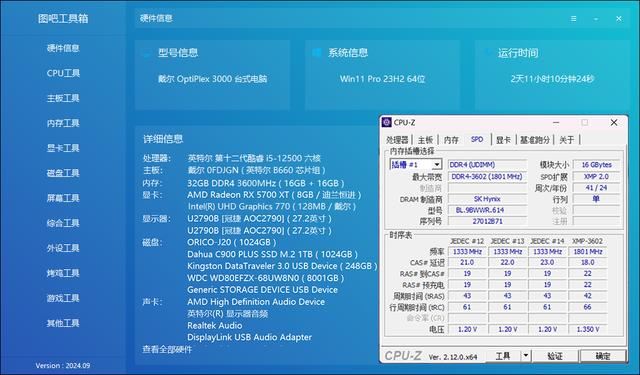Open the 基准跑分 tab in CPU-Z
Screen dimensions: 640x375
click(x=535, y=140)
